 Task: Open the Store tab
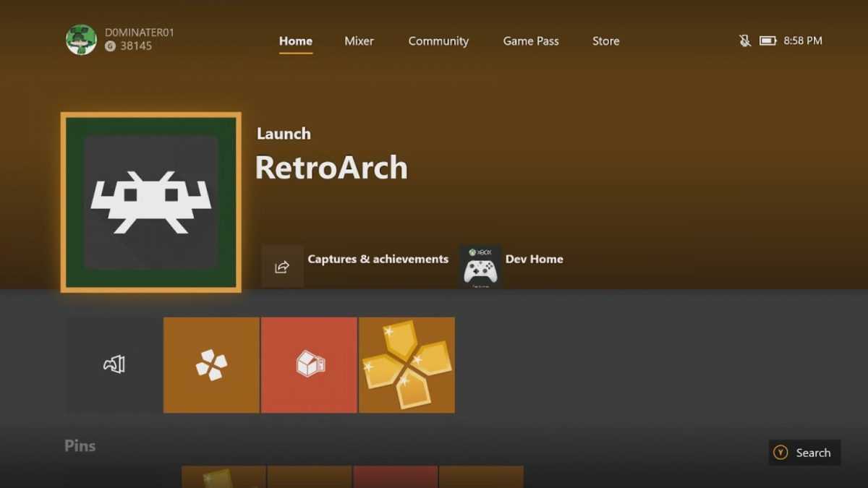[x=605, y=41]
